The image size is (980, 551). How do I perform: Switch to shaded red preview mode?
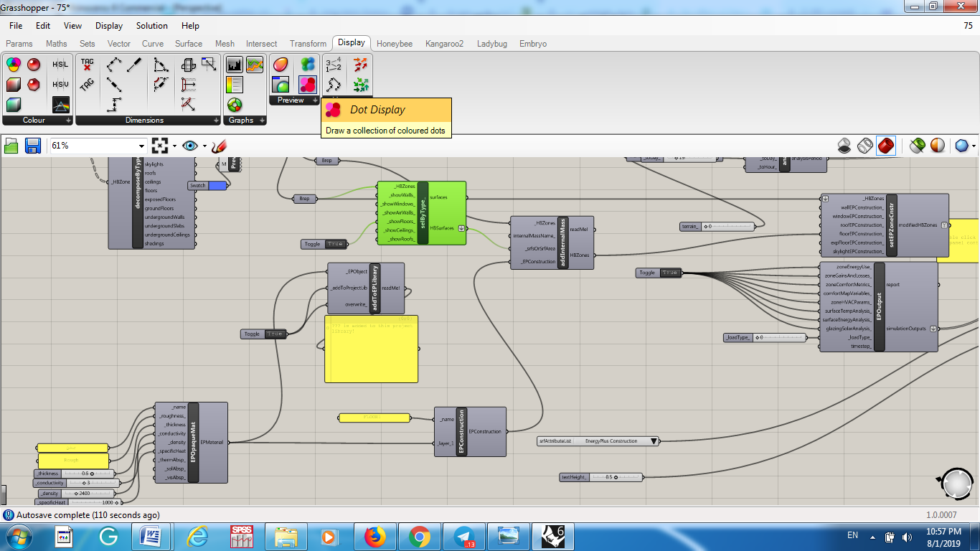point(886,146)
